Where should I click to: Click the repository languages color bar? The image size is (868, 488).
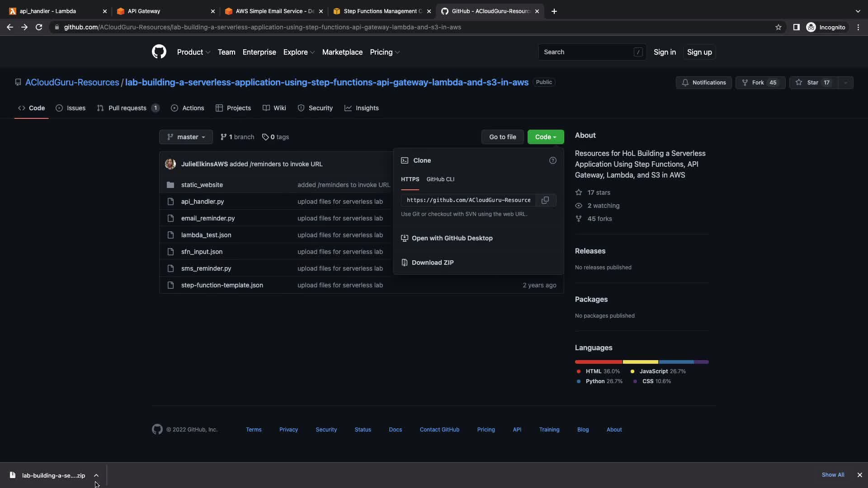[x=642, y=362]
